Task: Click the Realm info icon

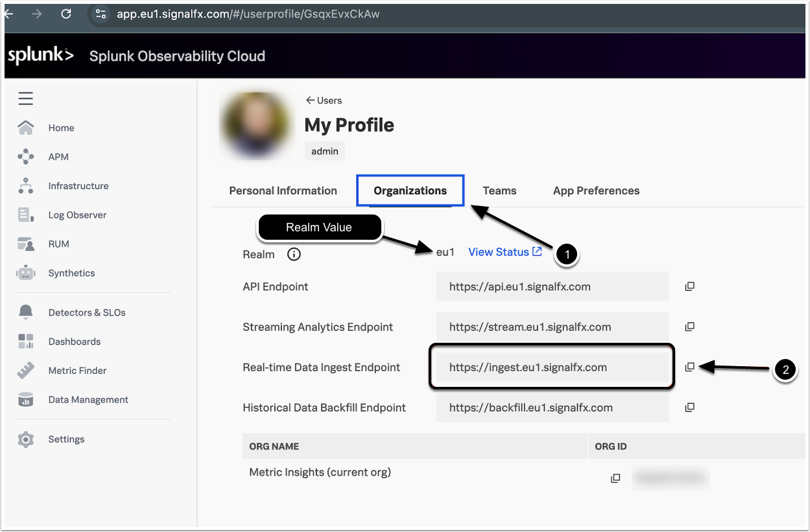Action: [294, 254]
